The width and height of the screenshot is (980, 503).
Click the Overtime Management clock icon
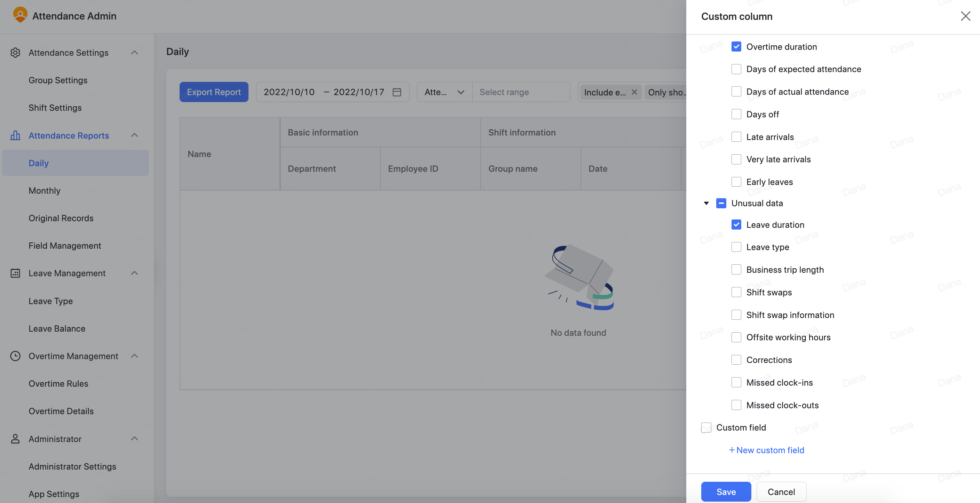click(x=15, y=356)
